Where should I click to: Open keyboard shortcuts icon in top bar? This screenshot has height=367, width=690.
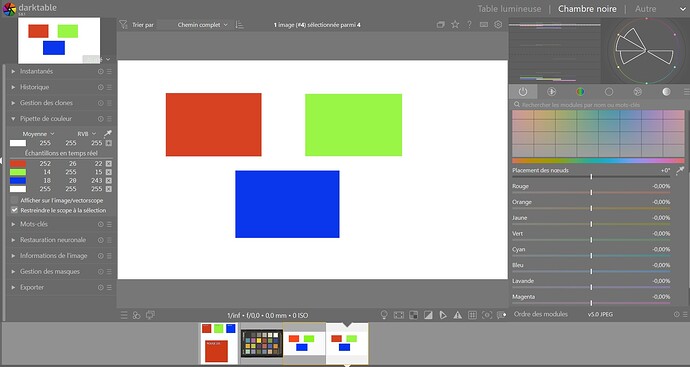coord(484,25)
